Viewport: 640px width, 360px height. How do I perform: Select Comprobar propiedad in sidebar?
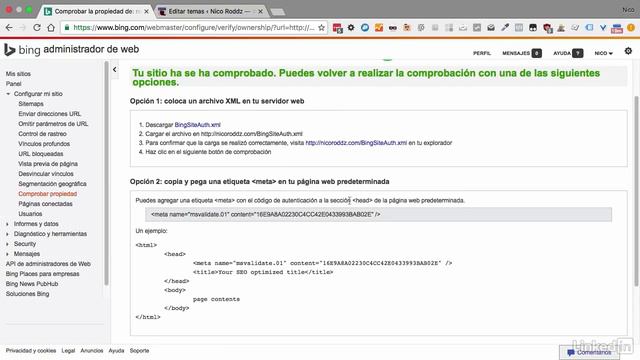click(47, 194)
